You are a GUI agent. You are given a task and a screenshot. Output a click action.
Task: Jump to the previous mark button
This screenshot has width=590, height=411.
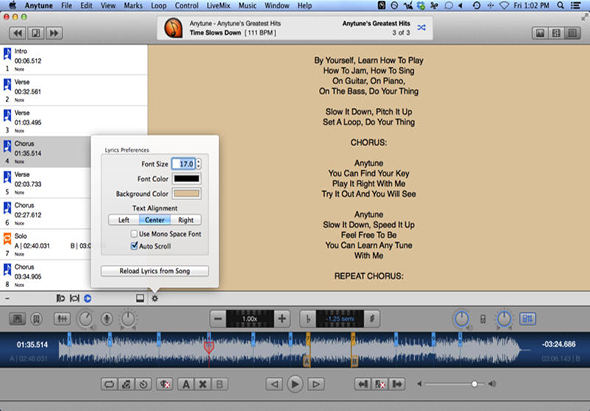[363, 384]
